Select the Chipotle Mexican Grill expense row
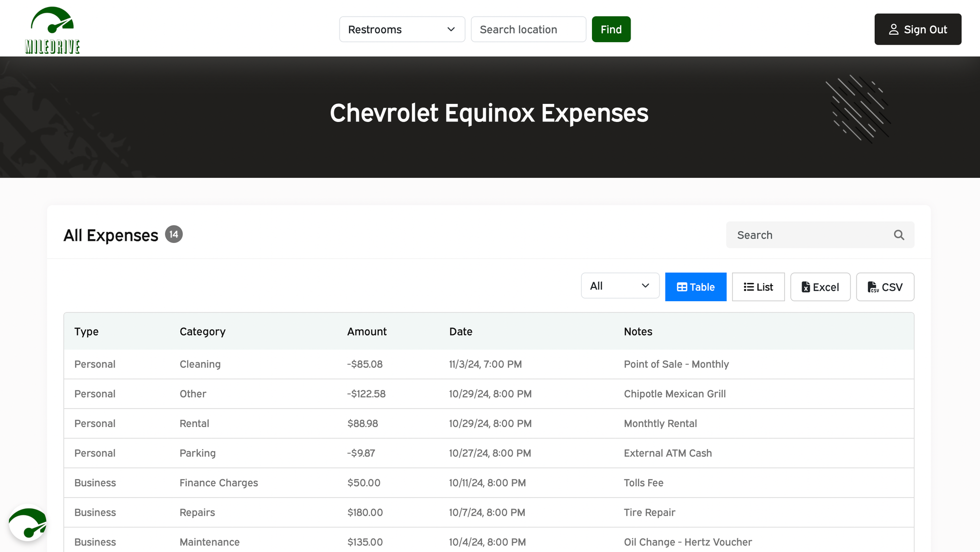Image resolution: width=980 pixels, height=552 pixels. click(674, 394)
